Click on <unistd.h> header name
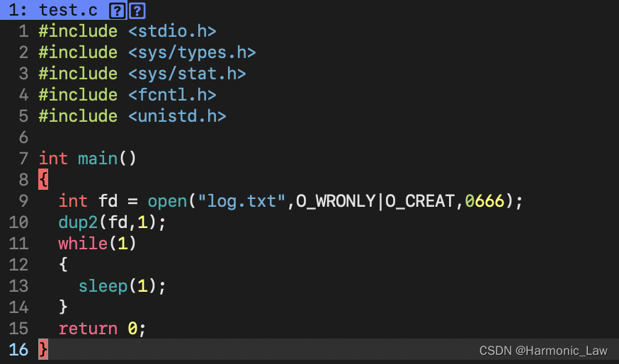The width and height of the screenshot is (619, 364). [x=177, y=116]
